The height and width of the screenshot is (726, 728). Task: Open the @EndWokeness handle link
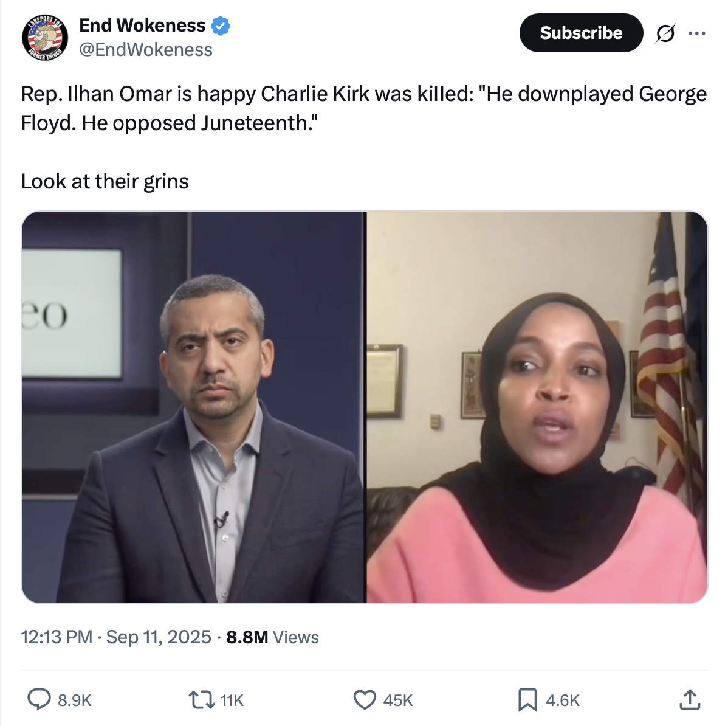pos(146,50)
